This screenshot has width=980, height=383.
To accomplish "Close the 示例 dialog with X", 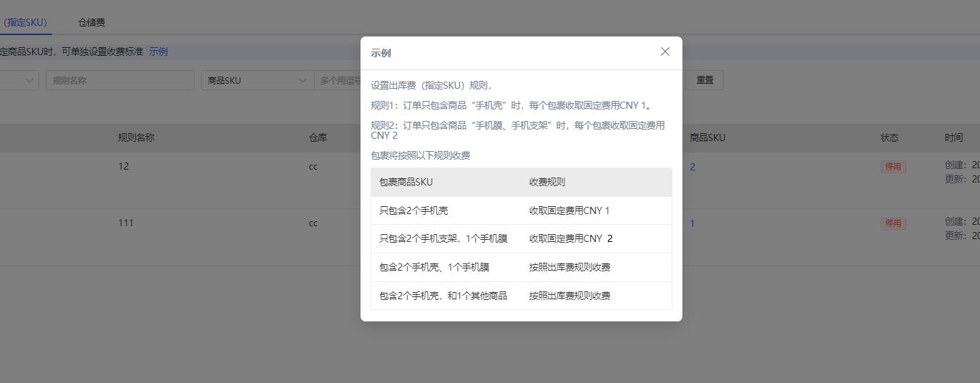I will pyautogui.click(x=665, y=52).
